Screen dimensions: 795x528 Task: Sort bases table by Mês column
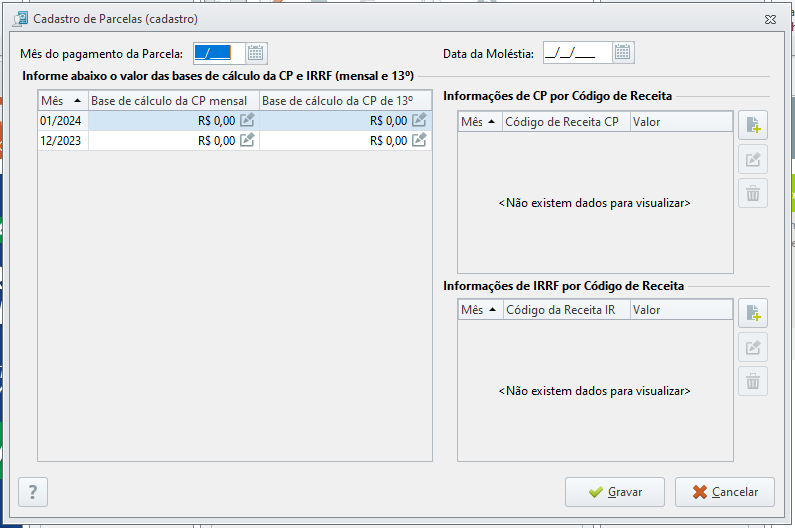pos(63,100)
